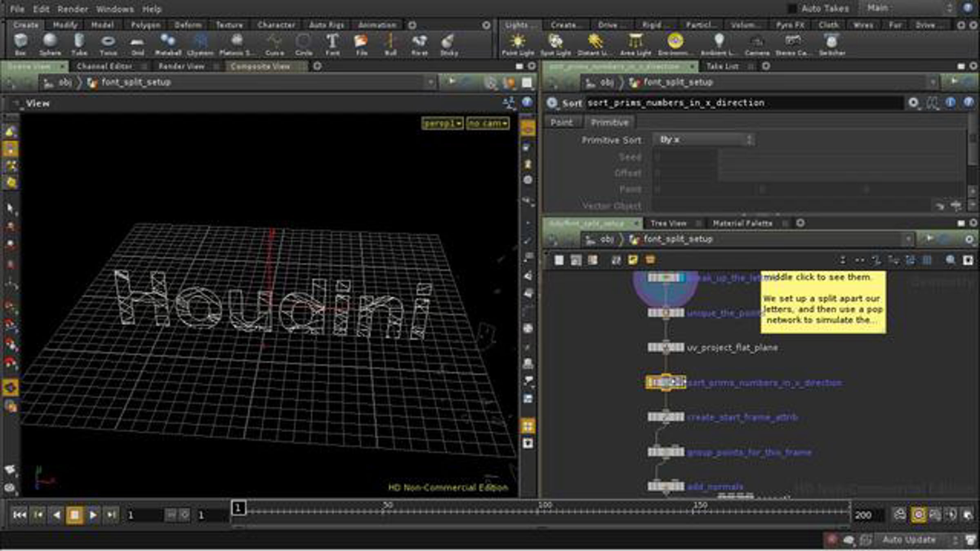The height and width of the screenshot is (551, 980).
Task: Add a Torus primitive
Action: (108, 44)
